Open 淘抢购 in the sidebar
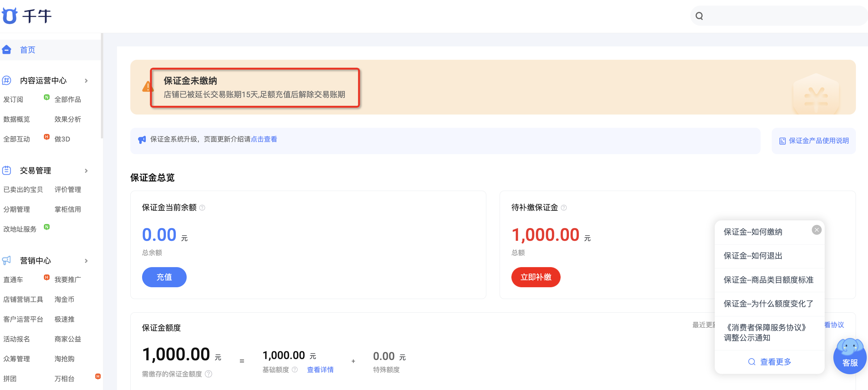Viewport: 868px width, 390px height. tap(64, 359)
